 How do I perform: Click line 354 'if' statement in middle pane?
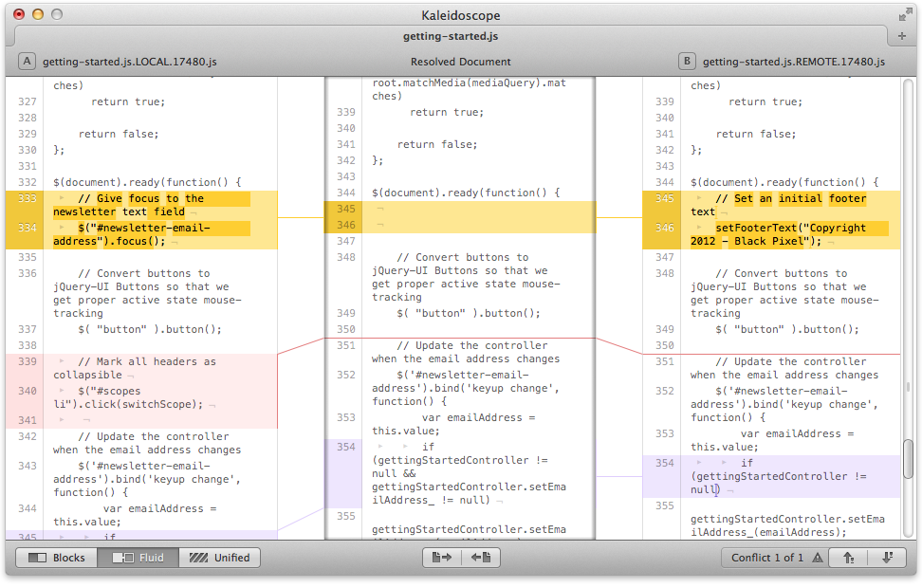click(469, 473)
